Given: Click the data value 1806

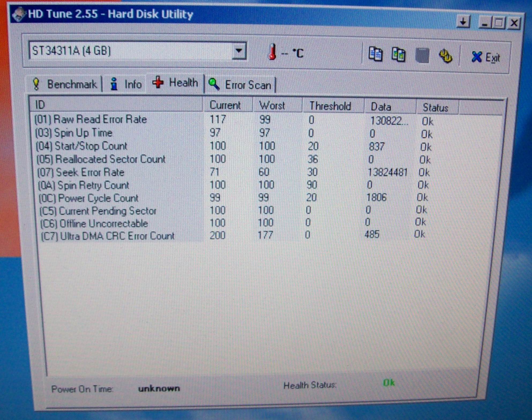Looking at the screenshot, I should pyautogui.click(x=376, y=198).
